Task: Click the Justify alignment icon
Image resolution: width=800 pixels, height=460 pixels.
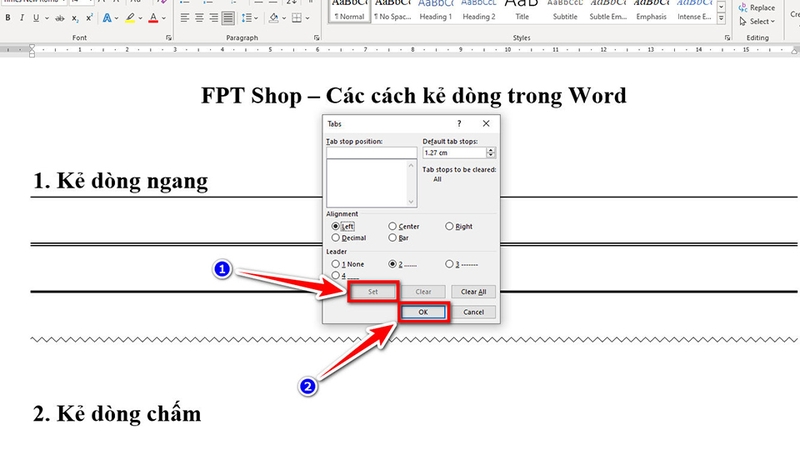Action: click(x=228, y=18)
